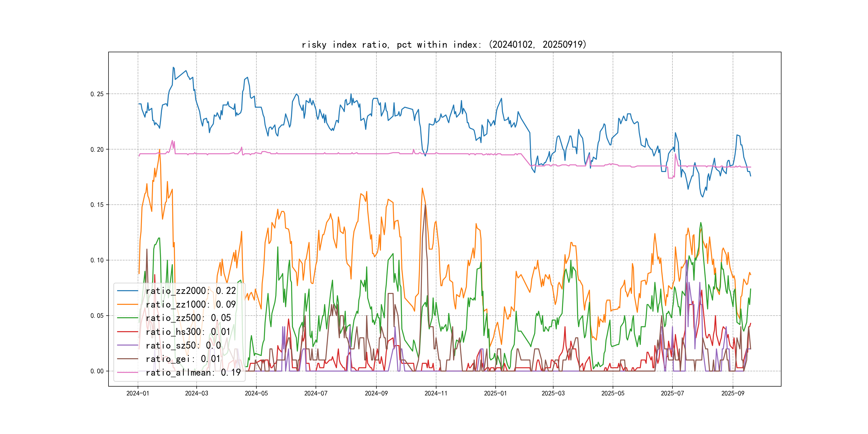Click the pink legend line swatch
Viewport: 868px width, 434px height.
pos(127,372)
